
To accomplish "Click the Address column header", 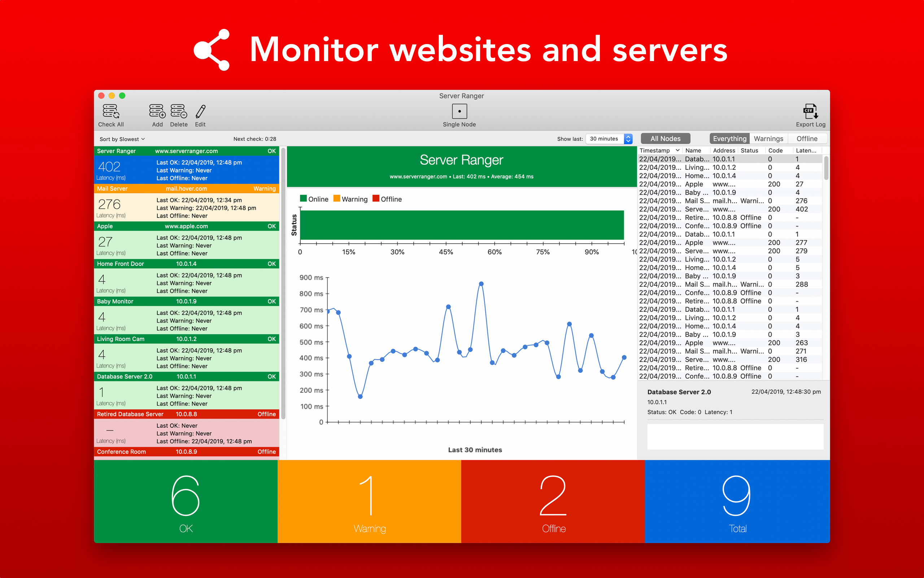I will tap(724, 151).
